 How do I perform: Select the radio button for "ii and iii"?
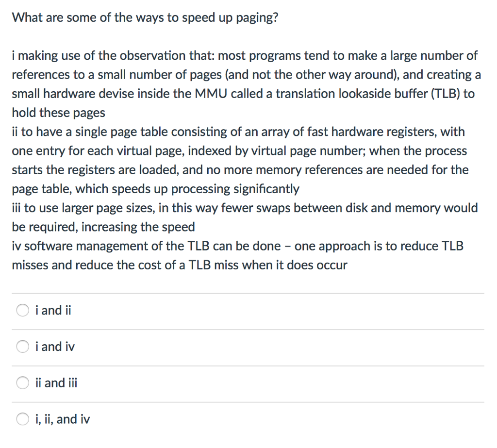tap(22, 382)
